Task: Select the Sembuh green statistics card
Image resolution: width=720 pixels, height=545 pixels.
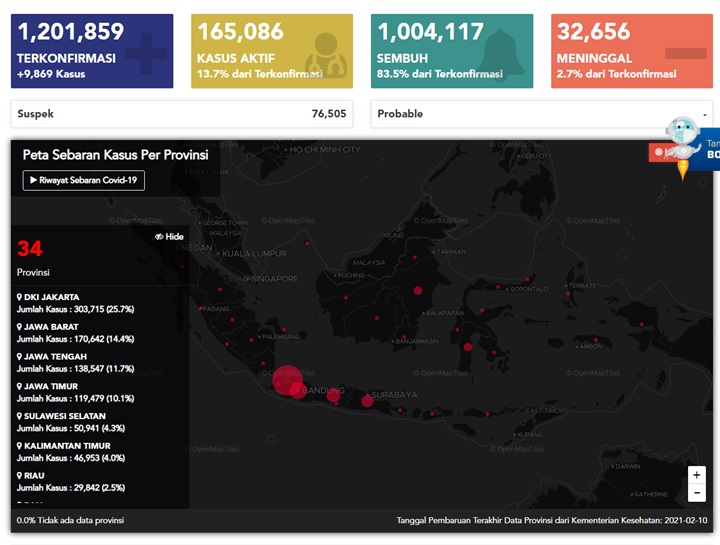Action: point(452,51)
